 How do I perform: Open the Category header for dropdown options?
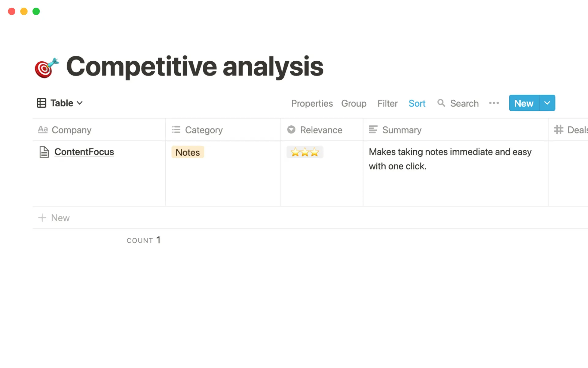pyautogui.click(x=204, y=130)
